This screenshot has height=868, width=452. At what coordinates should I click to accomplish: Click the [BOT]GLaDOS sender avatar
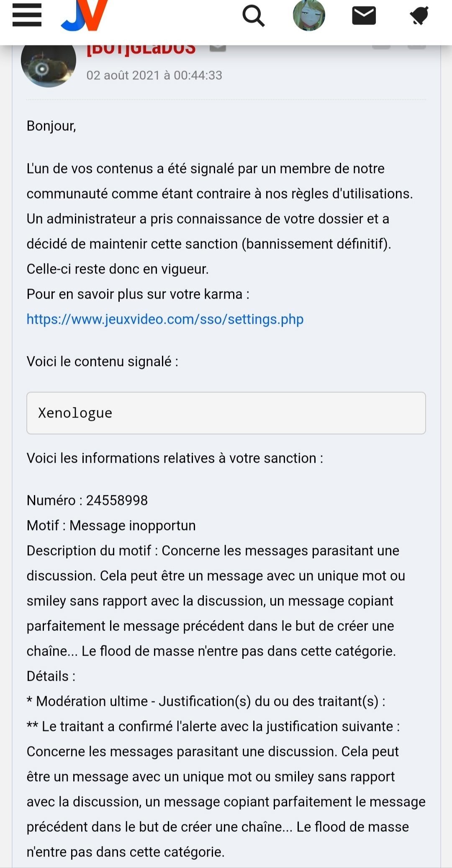[49, 63]
